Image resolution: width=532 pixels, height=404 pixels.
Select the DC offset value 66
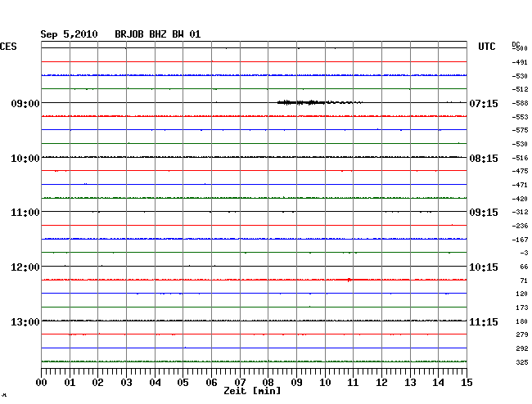(x=524, y=267)
